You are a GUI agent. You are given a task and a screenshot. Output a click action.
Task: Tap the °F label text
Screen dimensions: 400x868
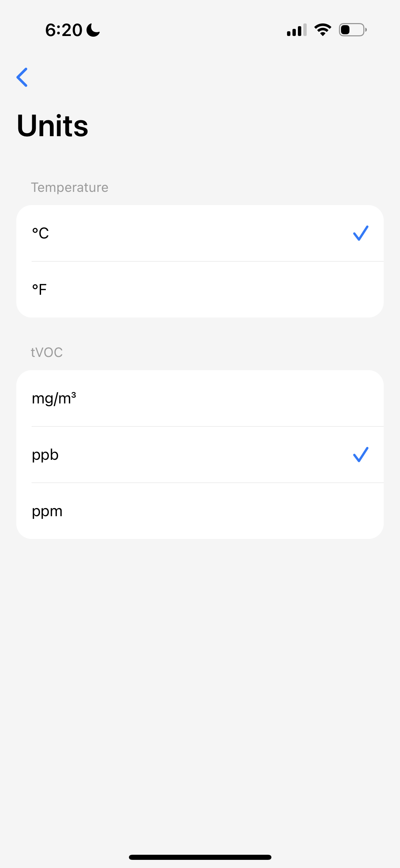[x=39, y=290]
